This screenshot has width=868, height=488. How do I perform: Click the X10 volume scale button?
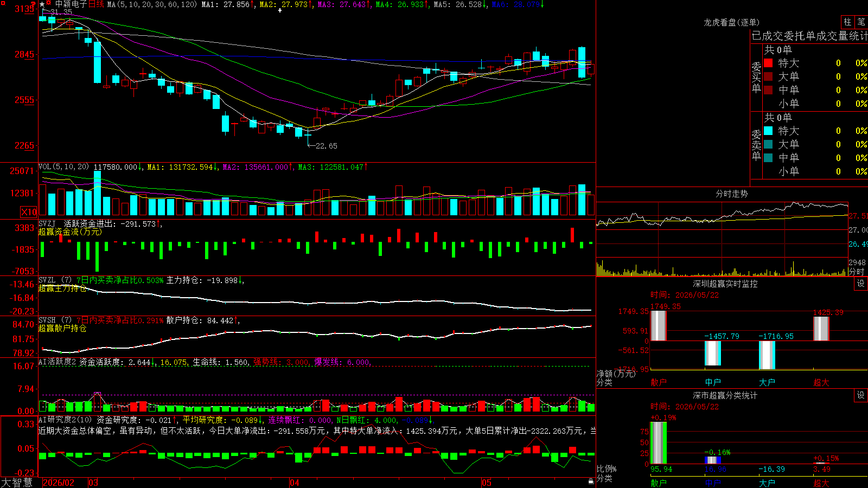(29, 212)
